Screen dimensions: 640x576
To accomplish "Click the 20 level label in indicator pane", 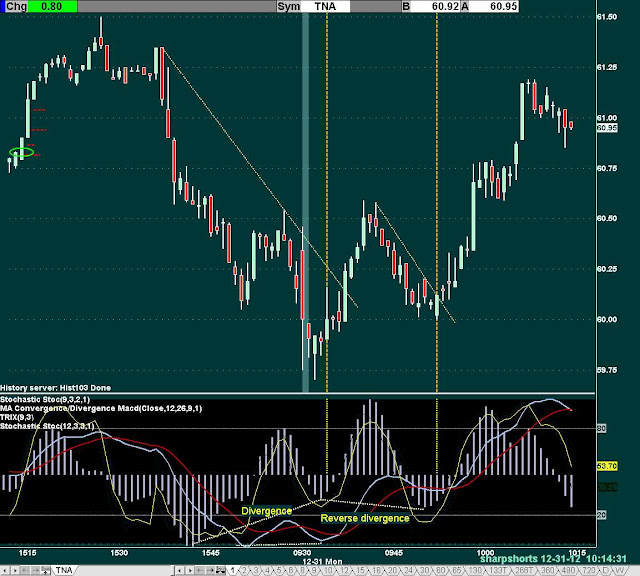I will coord(602,515).
